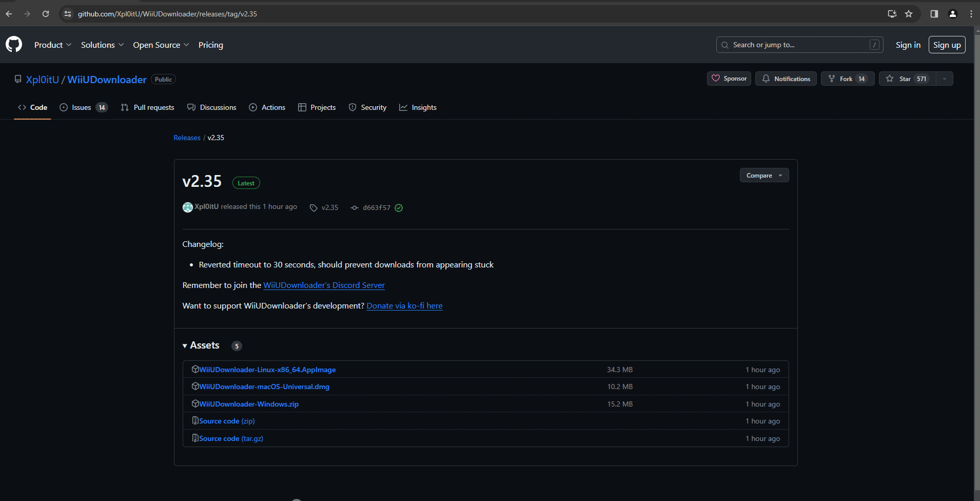Screen dimensions: 980x501
Task: Open Product navigation dropdown
Action: tap(53, 45)
